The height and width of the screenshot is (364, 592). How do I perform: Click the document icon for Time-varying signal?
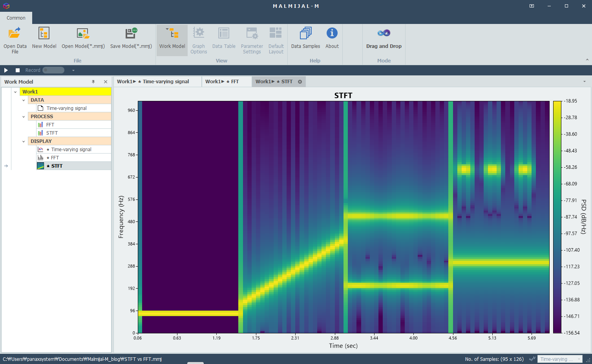point(40,108)
